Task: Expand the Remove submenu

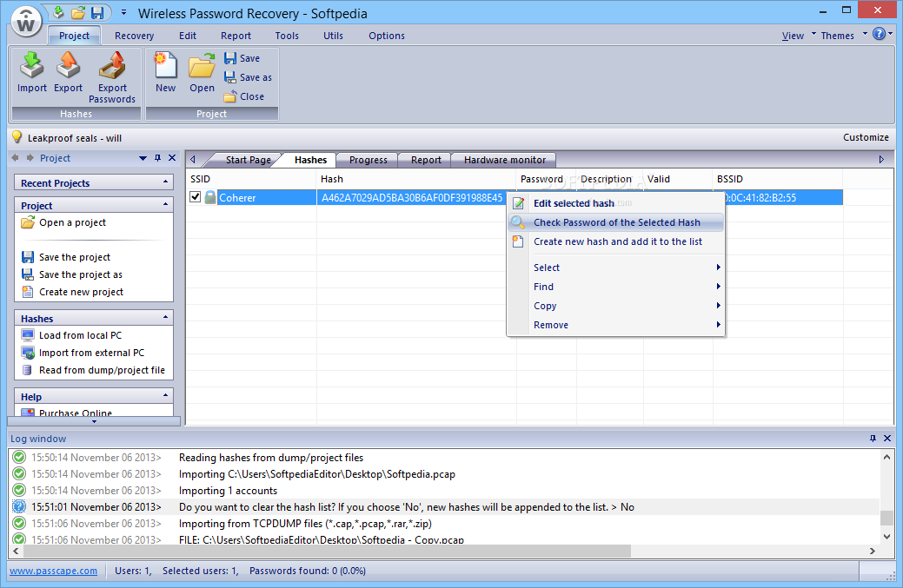Action: click(x=615, y=325)
